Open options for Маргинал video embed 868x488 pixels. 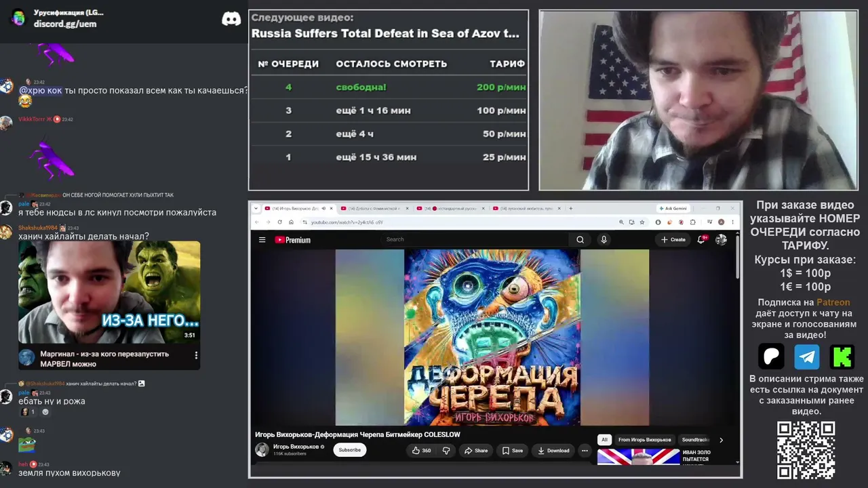(x=196, y=355)
